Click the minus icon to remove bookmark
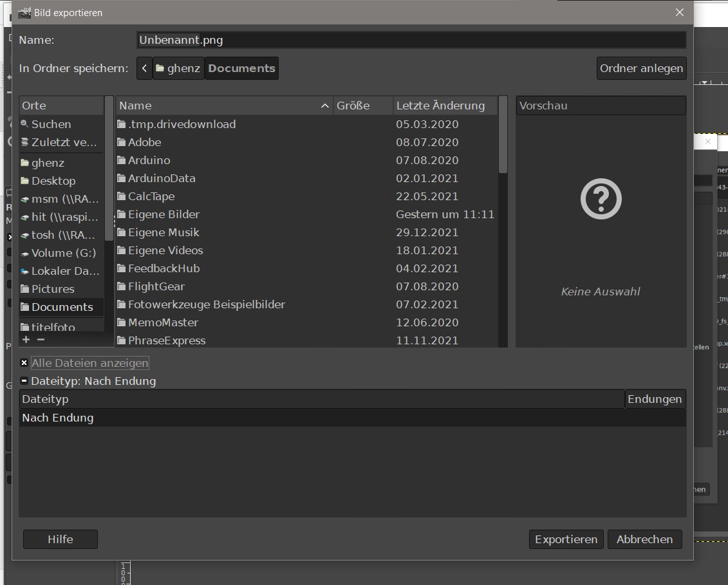Viewport: 728px width, 585px height. (41, 339)
